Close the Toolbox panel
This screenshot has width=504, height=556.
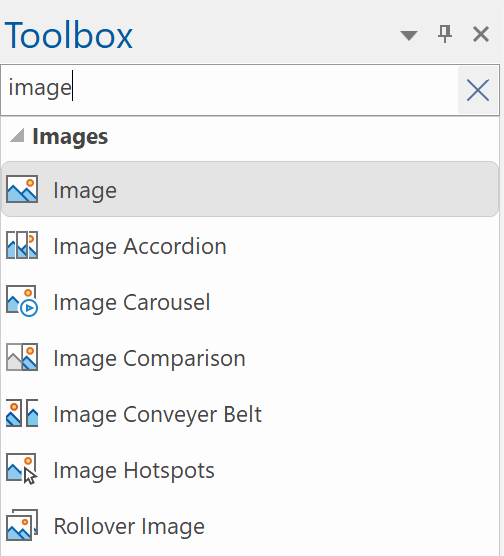[481, 34]
